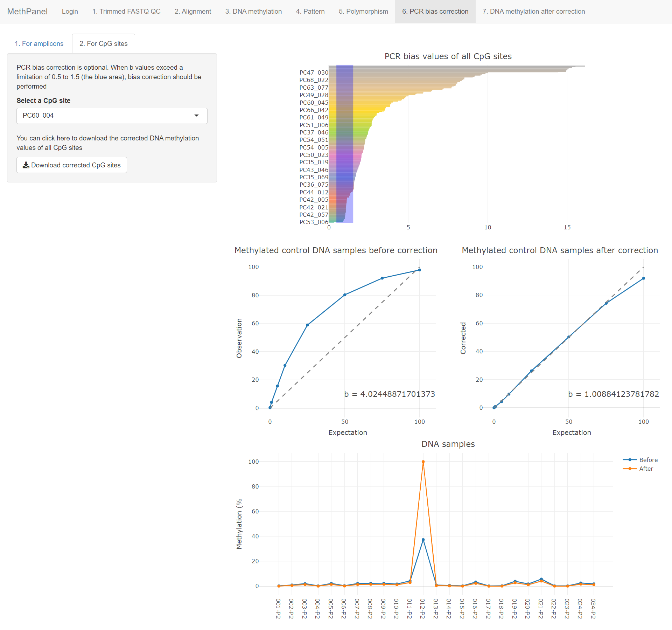672x630 pixels.
Task: Navigate to the Pattern page
Action: point(310,12)
